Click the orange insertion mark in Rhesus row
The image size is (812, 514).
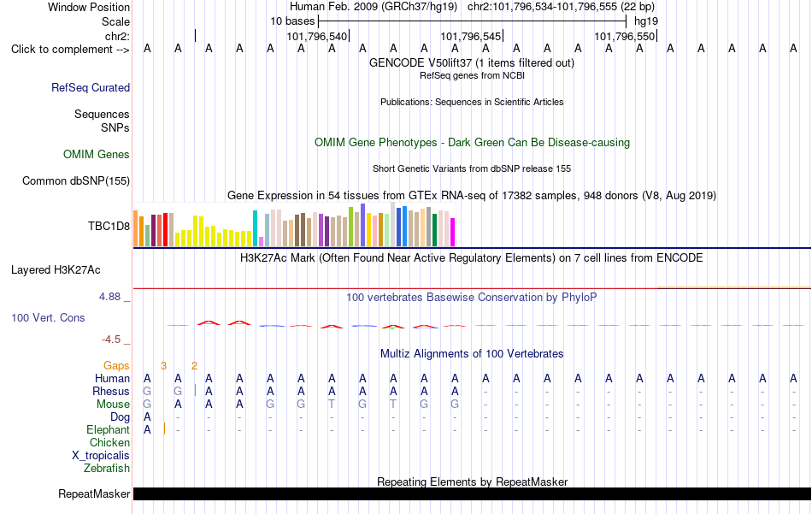point(195,390)
